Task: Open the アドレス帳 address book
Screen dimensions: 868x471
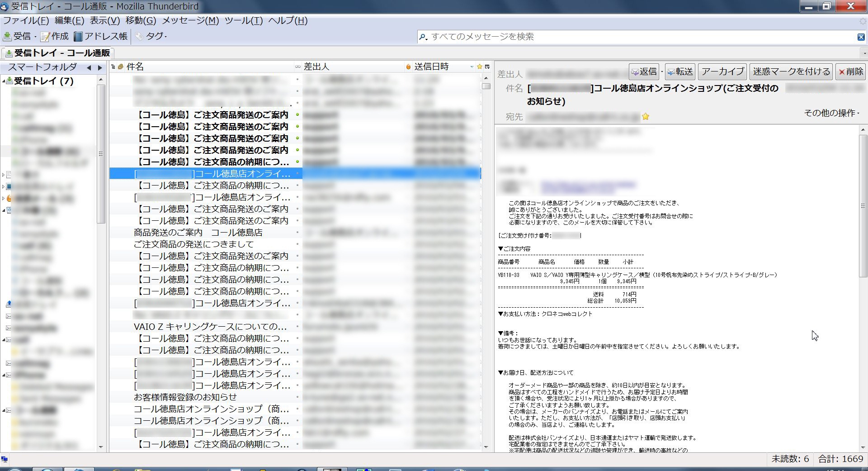Action: 100,36
